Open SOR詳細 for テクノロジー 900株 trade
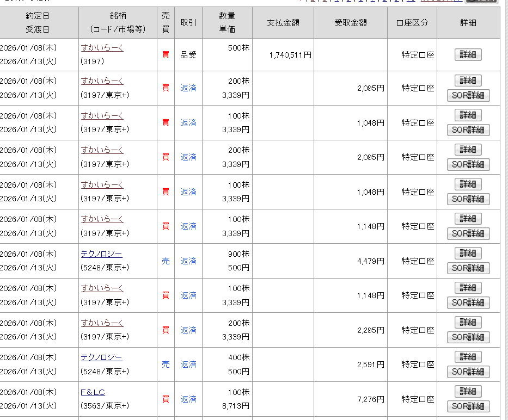 click(468, 268)
